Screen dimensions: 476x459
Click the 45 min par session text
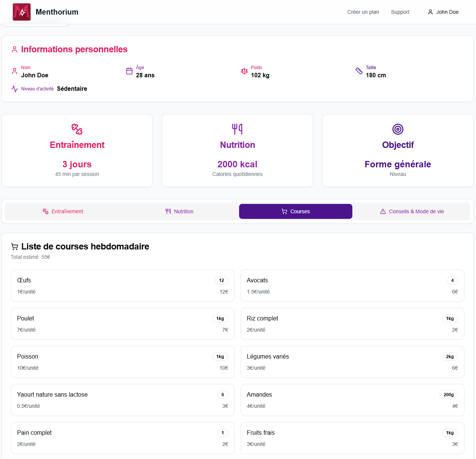tap(77, 174)
